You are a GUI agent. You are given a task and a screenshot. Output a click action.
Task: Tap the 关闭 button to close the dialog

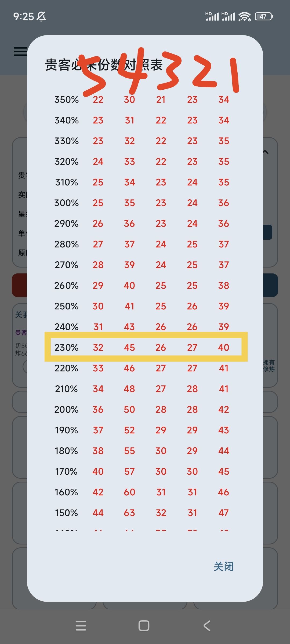pos(223,567)
